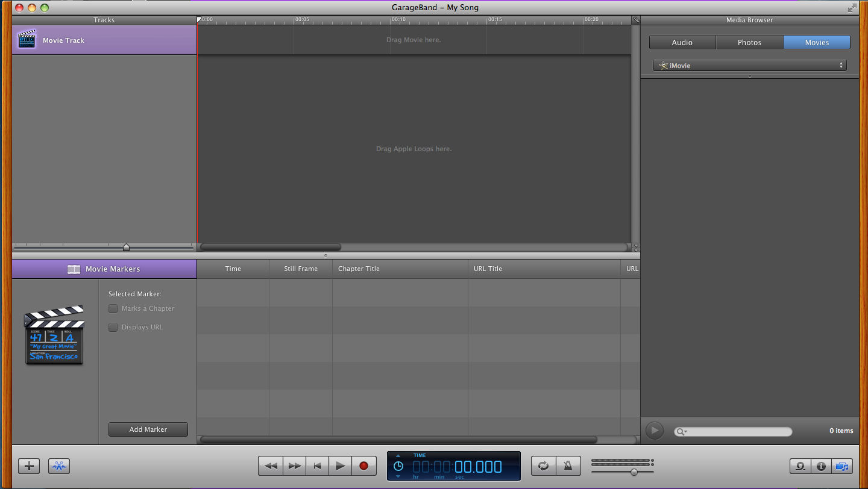Click the fast forward button
Screen dimensions: 868x489
pyautogui.click(x=294, y=466)
